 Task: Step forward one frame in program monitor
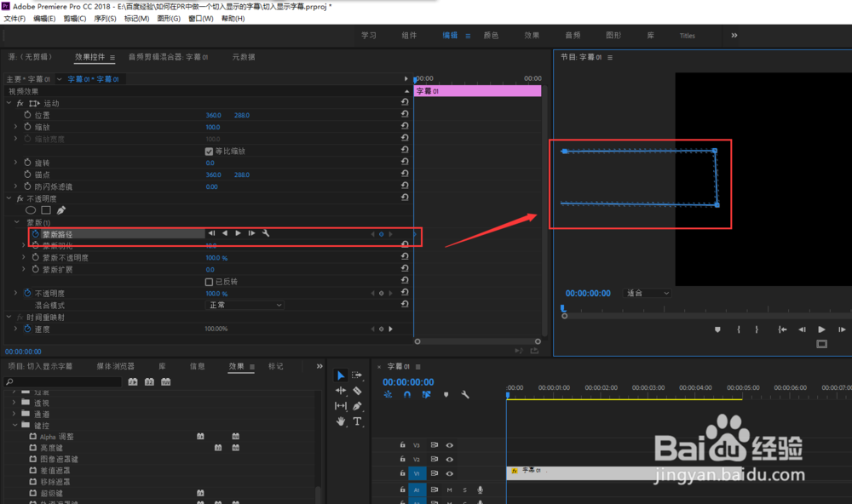point(842,329)
